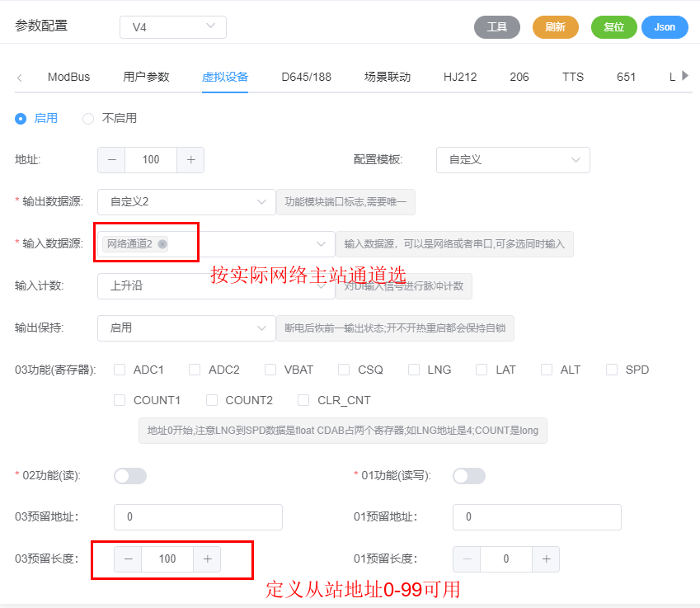The height and width of the screenshot is (608, 700).
Task: Select the 不启用 radio button
Action: pyautogui.click(x=88, y=119)
